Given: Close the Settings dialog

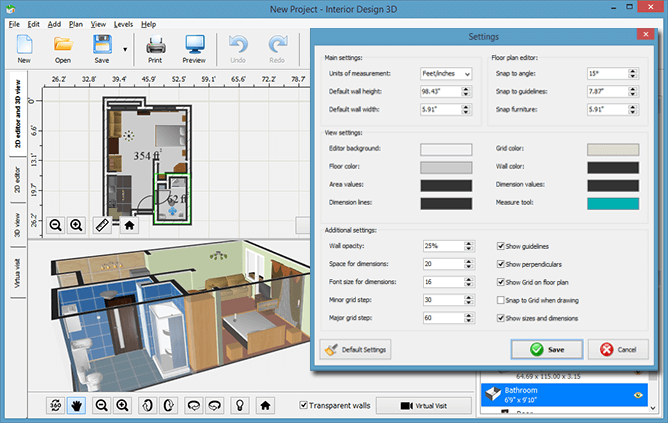Looking at the screenshot, I should 646,34.
